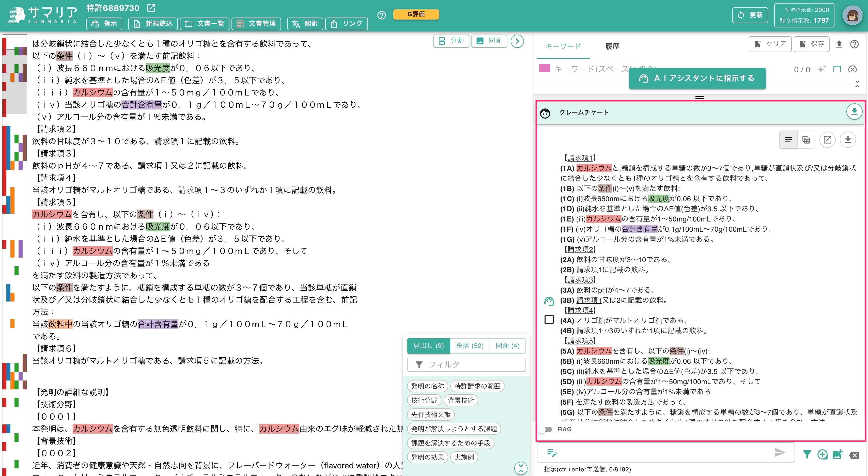Download the claim chart content

[x=848, y=140]
